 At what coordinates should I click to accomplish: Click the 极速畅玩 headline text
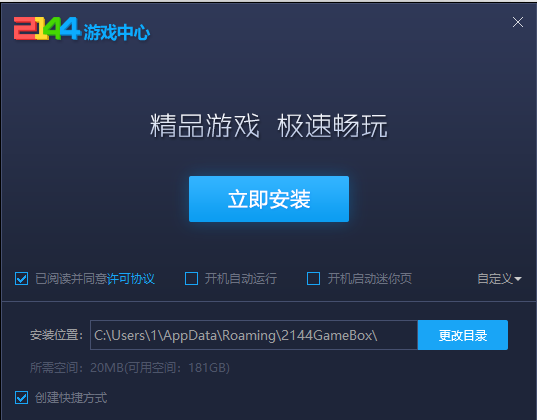click(x=333, y=126)
